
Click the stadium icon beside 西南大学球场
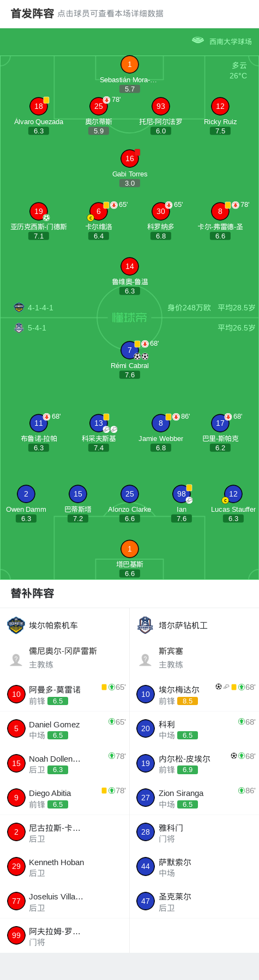(197, 40)
